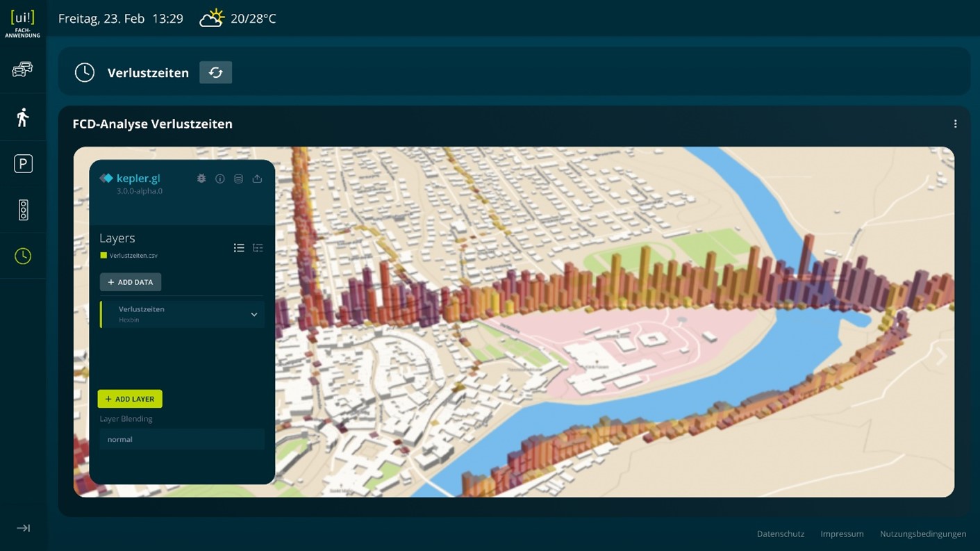This screenshot has height=551, width=980.
Task: Expand the Verlustzeiten Hexbin layer settings
Action: 254,315
